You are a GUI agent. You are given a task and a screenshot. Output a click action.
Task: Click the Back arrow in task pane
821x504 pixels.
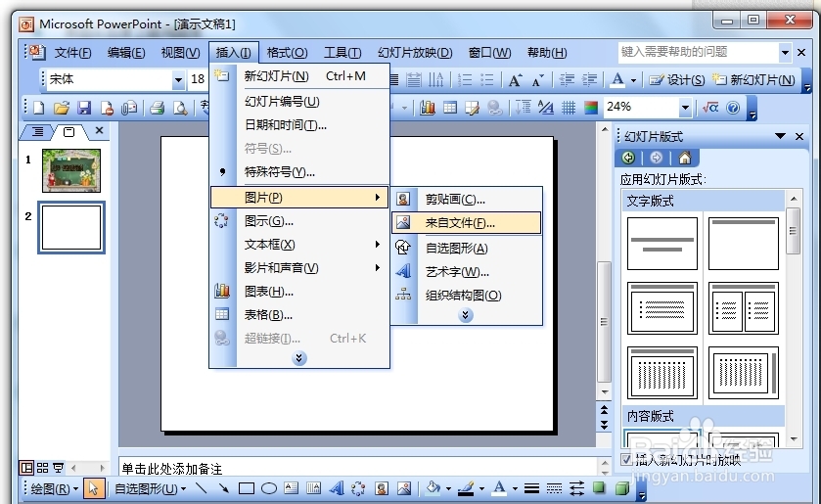pyautogui.click(x=628, y=158)
